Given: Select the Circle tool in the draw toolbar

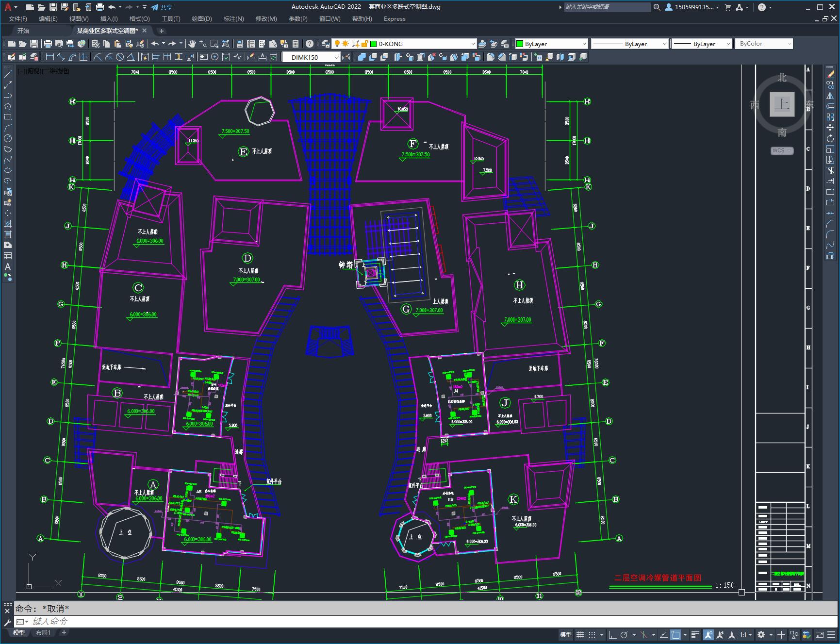Looking at the screenshot, I should click(8, 138).
